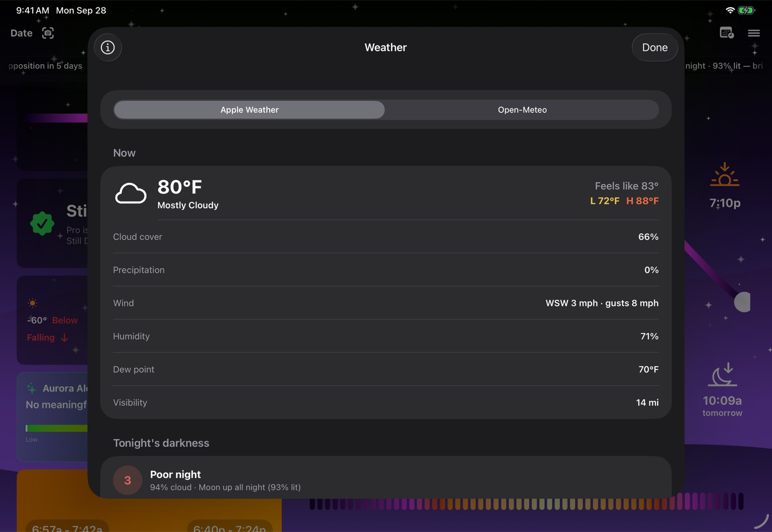
Task: Tap the Feels like 83° text
Action: pos(626,186)
